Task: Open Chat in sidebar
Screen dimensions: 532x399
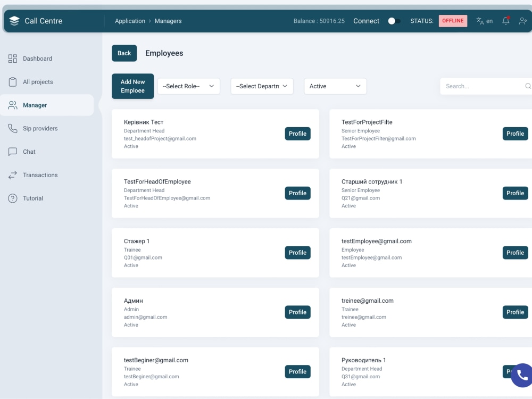Action: tap(29, 152)
